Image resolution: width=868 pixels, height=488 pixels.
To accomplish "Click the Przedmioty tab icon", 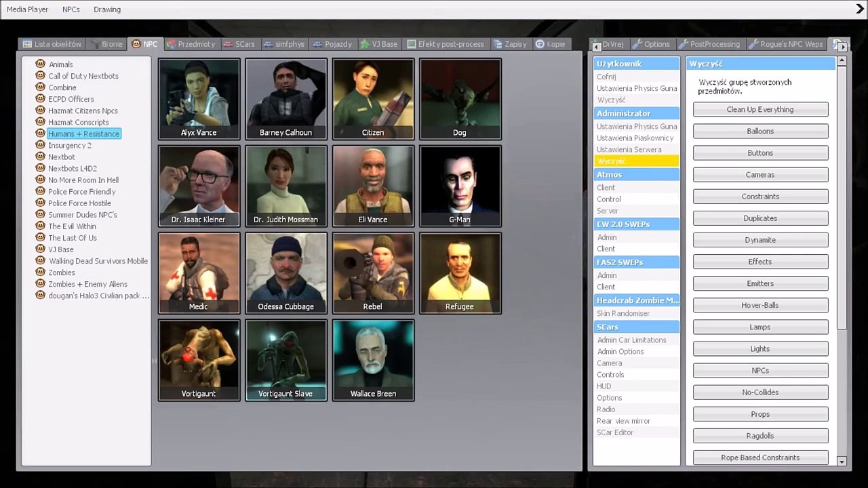I will (x=171, y=44).
